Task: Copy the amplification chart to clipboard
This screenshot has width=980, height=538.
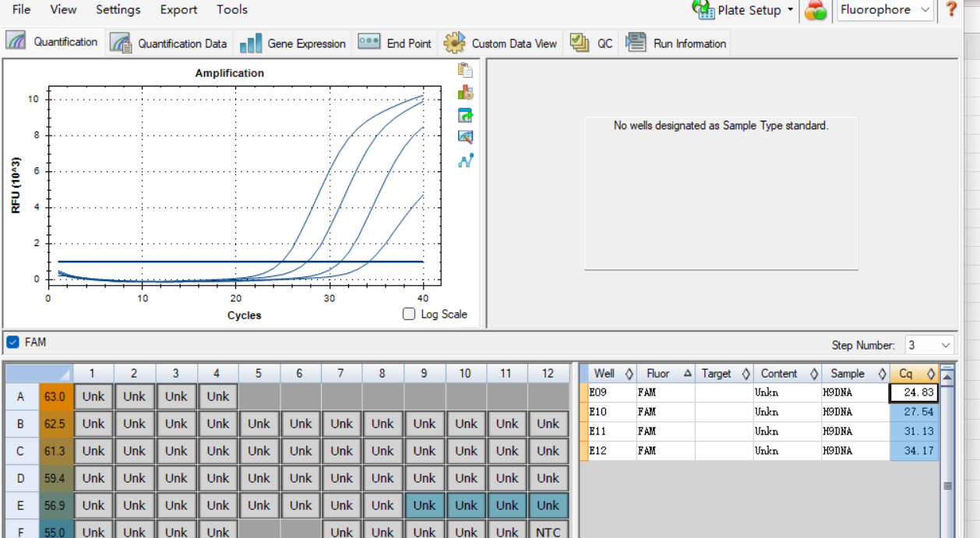Action: (465, 70)
